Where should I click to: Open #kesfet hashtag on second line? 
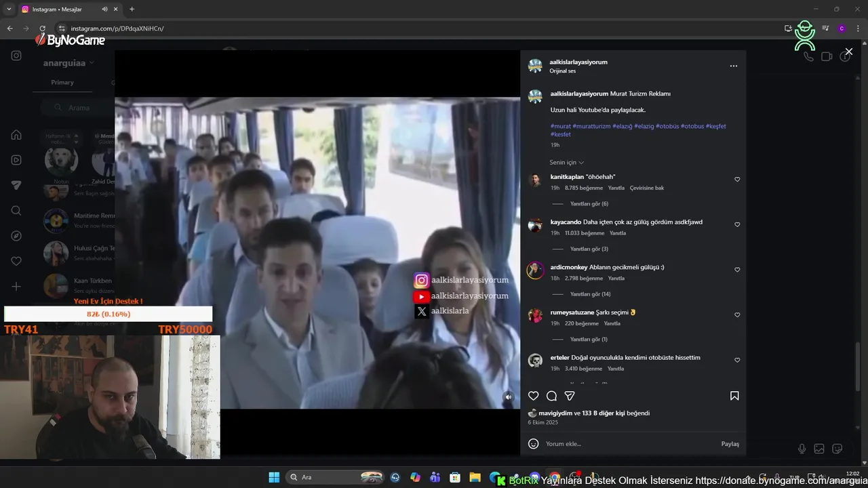click(560, 134)
